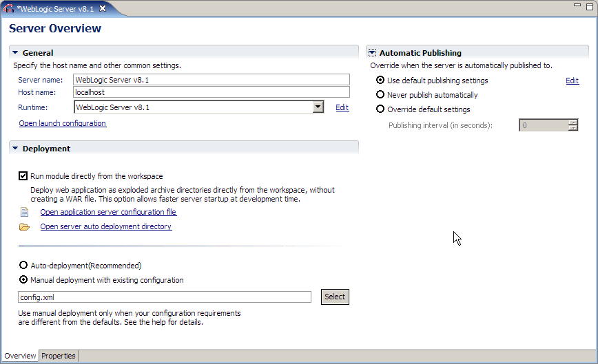Viewport: 598px width, 364px height.
Task: Open launch configuration link
Action: pyautogui.click(x=63, y=123)
